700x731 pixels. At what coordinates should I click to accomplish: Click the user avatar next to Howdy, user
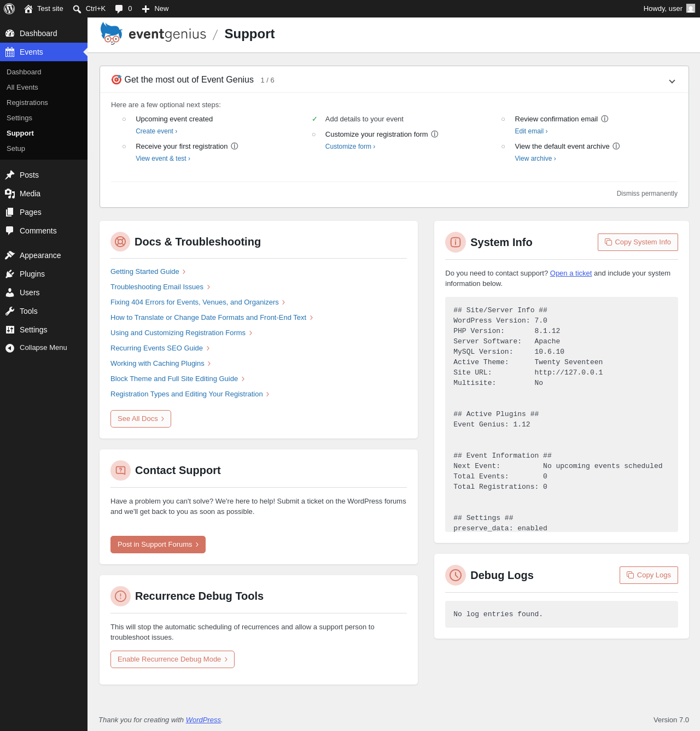(x=691, y=9)
